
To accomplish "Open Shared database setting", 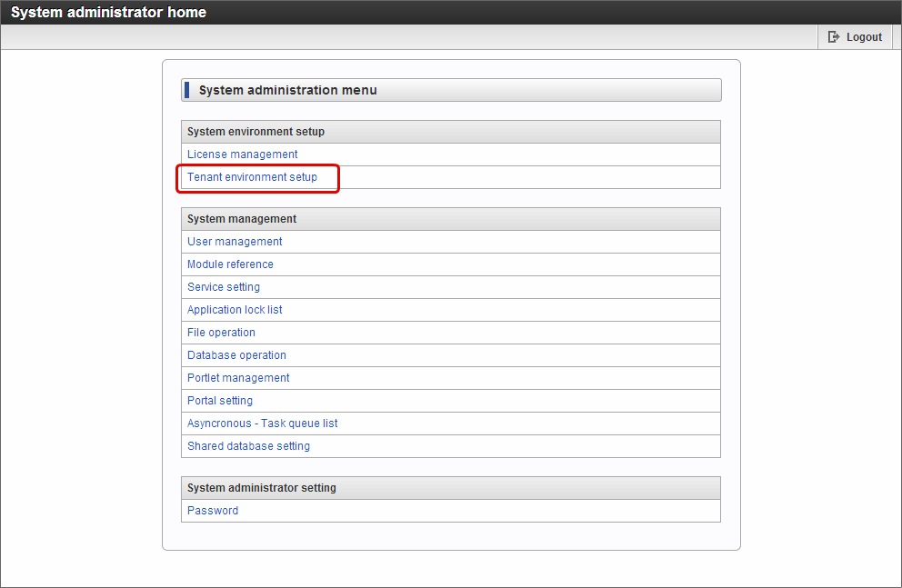I will pos(248,446).
